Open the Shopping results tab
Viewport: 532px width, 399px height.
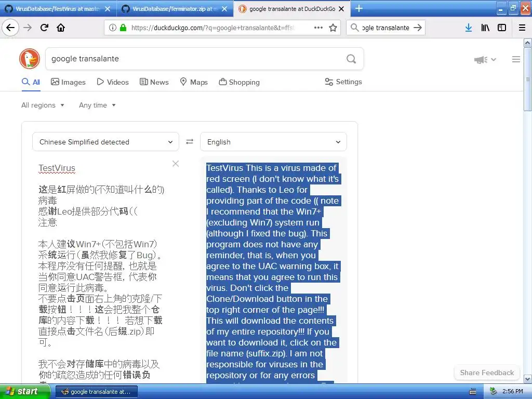point(239,82)
